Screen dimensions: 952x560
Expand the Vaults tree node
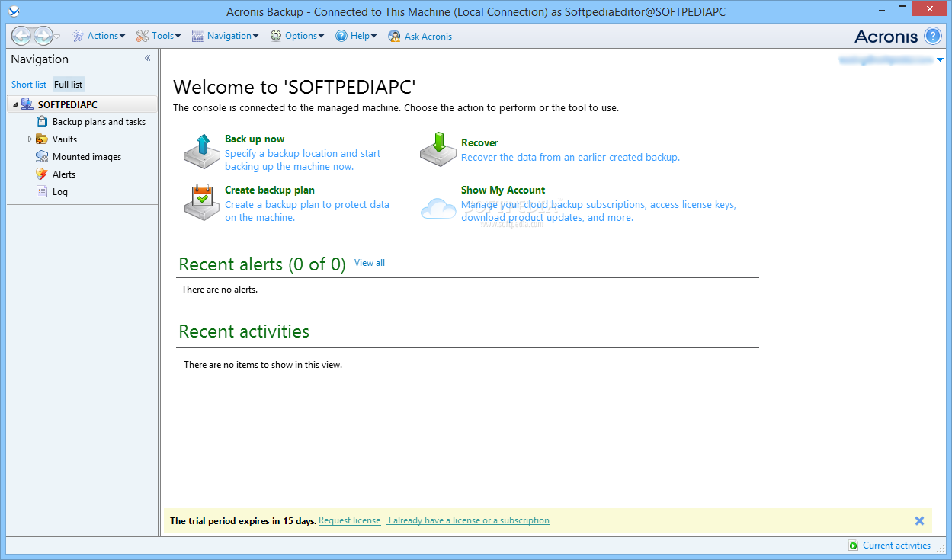pos(30,139)
